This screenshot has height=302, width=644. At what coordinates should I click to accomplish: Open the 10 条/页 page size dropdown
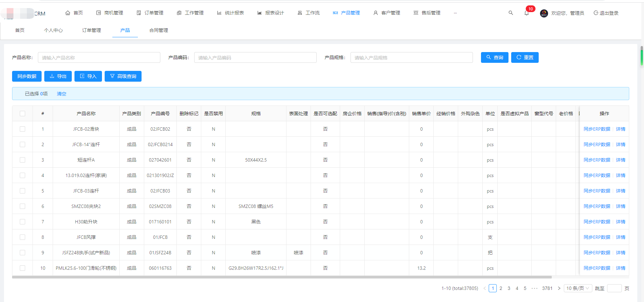[x=578, y=288]
